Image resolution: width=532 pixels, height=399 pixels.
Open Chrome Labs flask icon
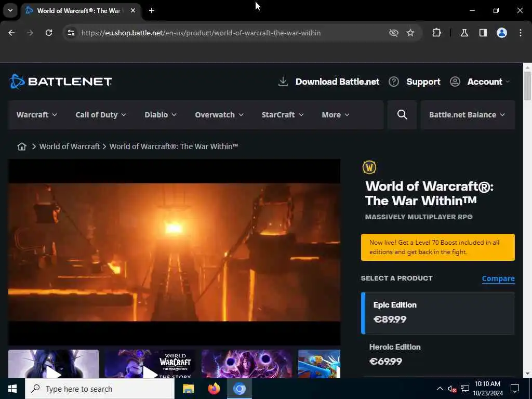464,33
